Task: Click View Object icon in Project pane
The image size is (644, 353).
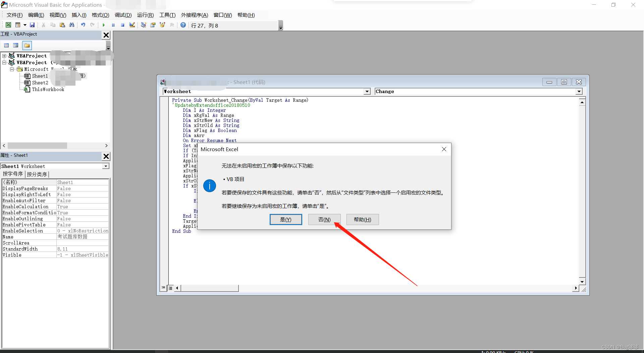Action: pyautogui.click(x=15, y=45)
